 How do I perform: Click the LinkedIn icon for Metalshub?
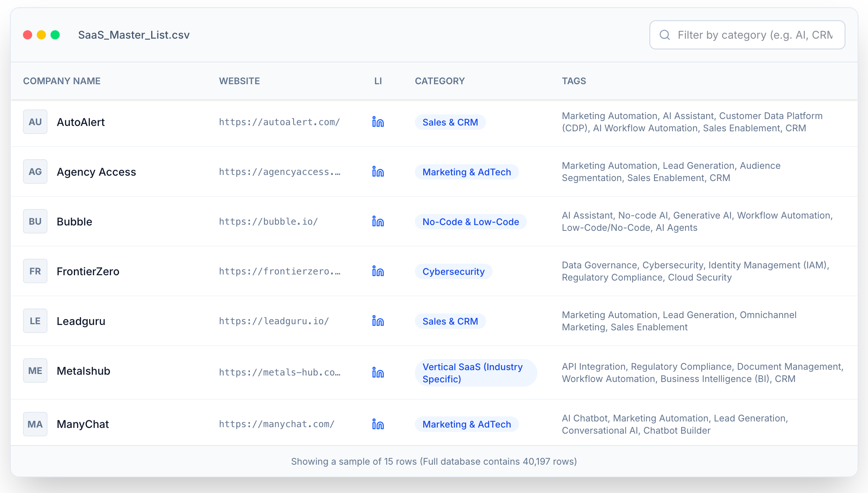tap(378, 372)
